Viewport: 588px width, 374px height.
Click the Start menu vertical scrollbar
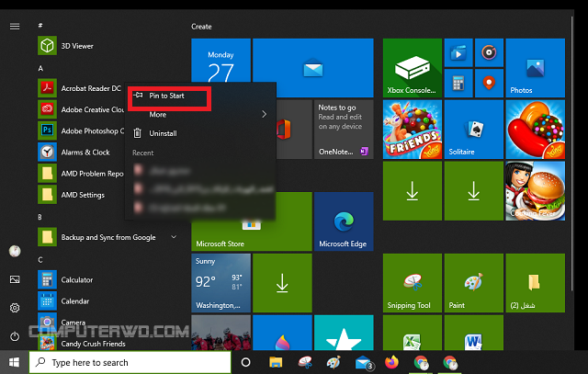click(x=571, y=153)
